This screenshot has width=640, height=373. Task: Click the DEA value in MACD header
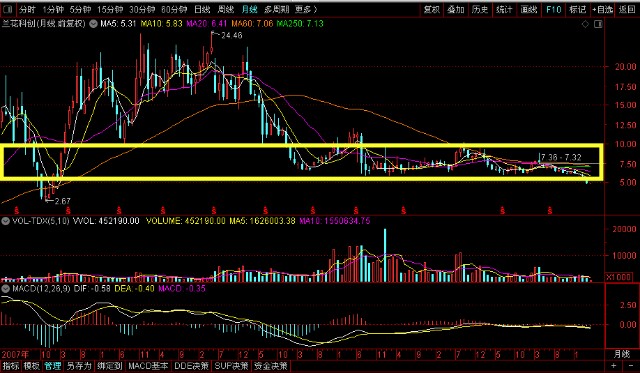[134, 289]
